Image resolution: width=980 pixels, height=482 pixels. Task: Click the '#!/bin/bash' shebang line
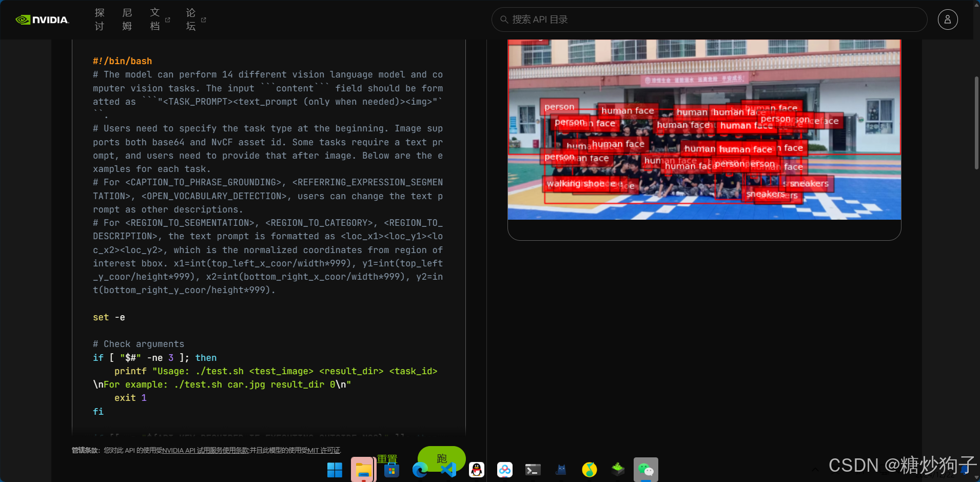point(122,61)
